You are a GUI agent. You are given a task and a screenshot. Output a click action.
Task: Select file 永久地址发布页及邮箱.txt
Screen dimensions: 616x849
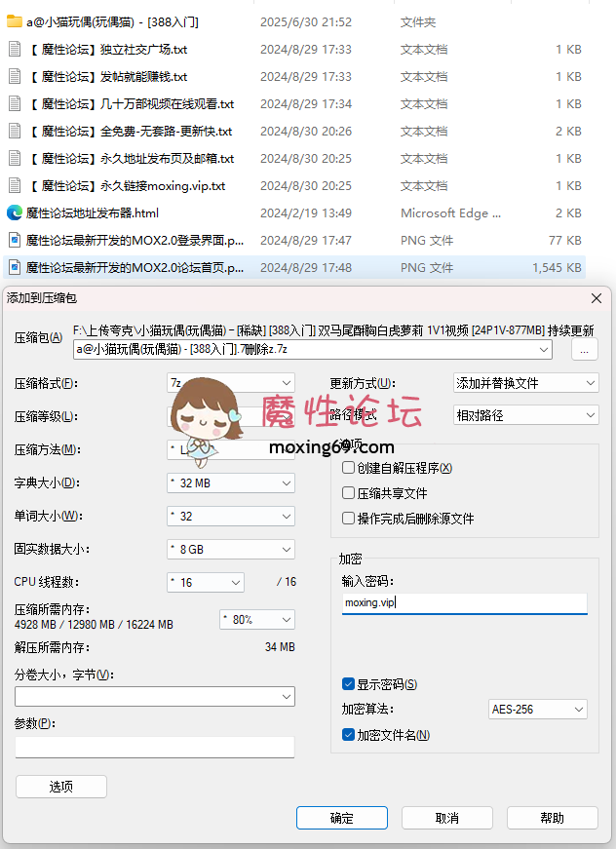[x=130, y=158]
